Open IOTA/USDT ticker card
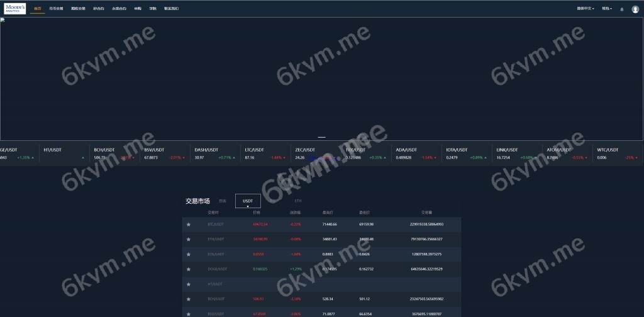 467,153
